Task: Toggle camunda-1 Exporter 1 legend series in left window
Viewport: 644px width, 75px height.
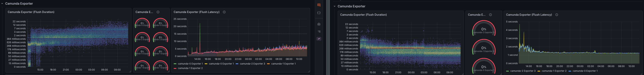Action: 283,64
